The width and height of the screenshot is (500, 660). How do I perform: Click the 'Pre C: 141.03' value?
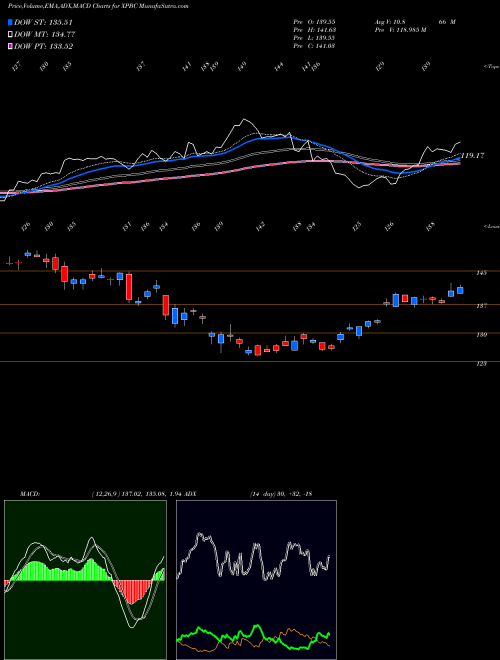314,46
